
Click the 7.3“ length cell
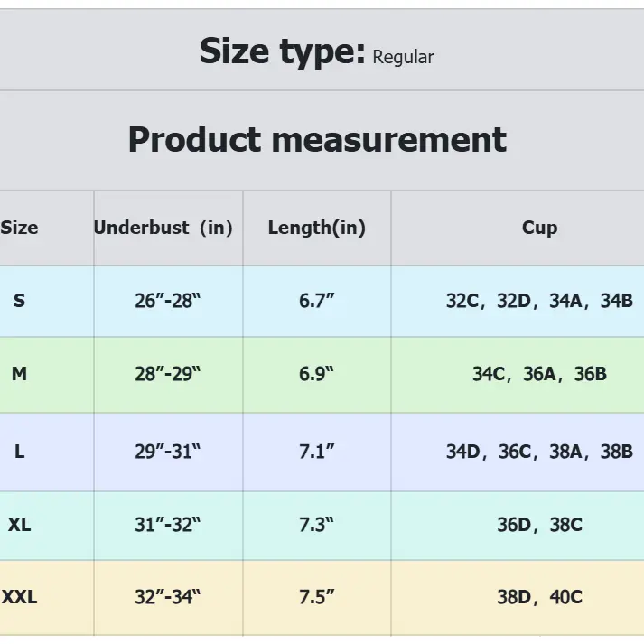click(317, 524)
